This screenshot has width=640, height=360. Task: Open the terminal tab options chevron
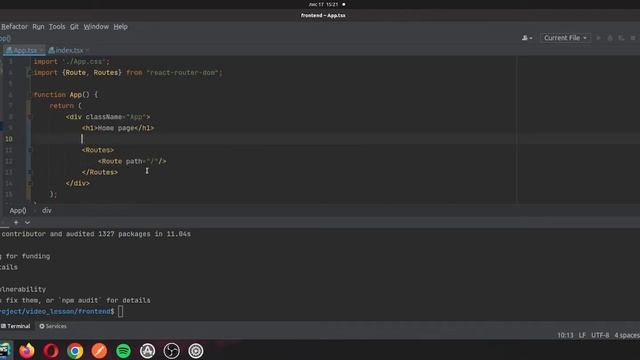pos(27,222)
